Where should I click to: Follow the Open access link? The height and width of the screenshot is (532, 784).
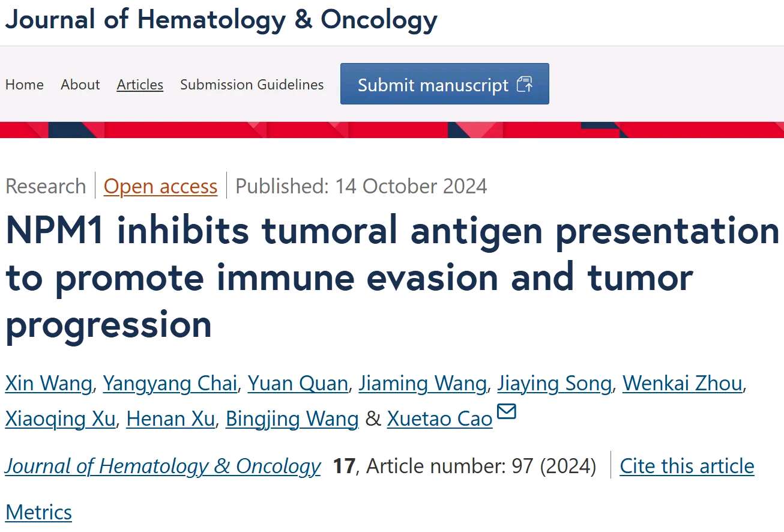click(160, 186)
